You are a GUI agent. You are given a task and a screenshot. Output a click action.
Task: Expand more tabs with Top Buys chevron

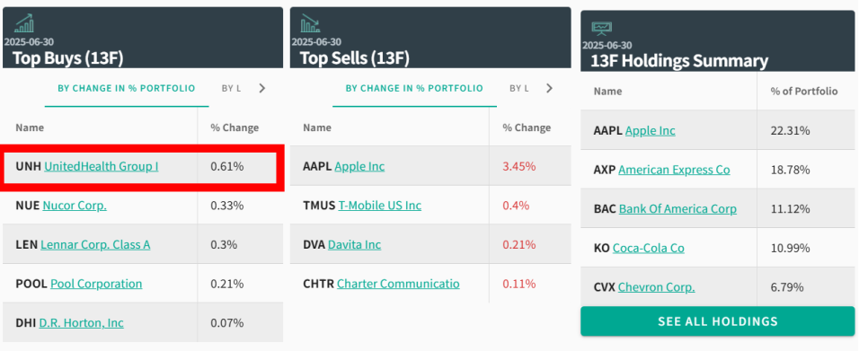(262, 89)
